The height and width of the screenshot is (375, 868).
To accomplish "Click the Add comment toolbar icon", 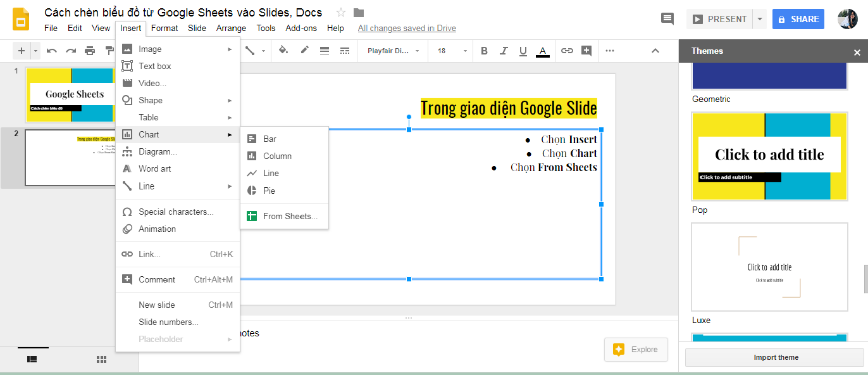I will (x=586, y=51).
